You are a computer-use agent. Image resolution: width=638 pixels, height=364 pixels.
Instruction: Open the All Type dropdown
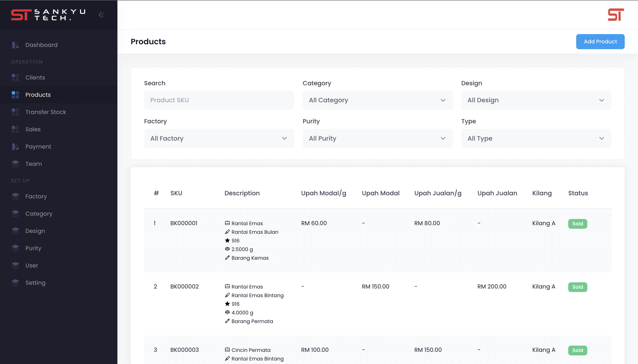coord(536,138)
